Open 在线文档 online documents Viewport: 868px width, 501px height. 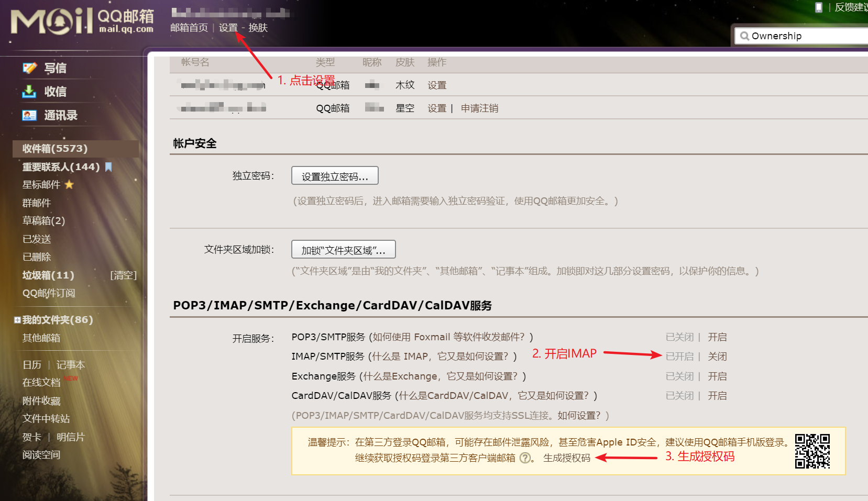point(41,383)
